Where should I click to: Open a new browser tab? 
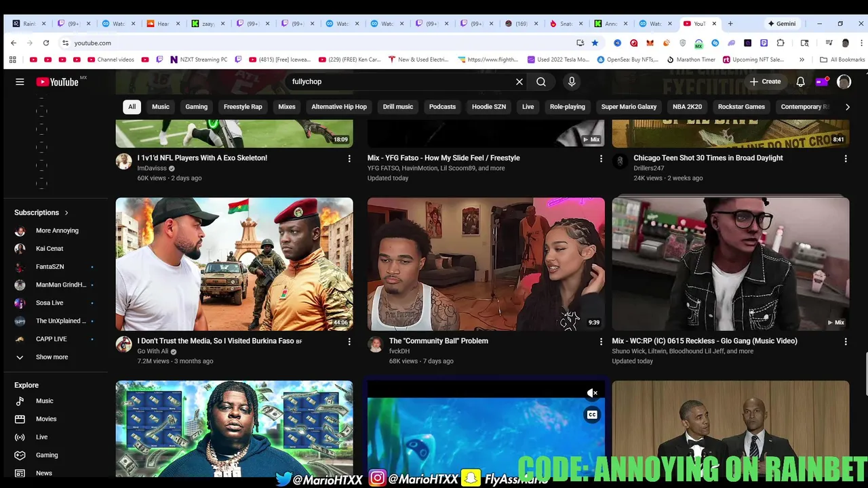[730, 24]
